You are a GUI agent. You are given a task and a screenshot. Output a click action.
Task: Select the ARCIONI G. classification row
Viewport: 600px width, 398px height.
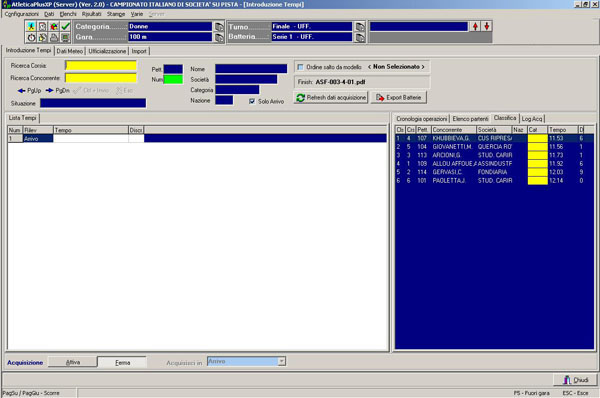494,155
